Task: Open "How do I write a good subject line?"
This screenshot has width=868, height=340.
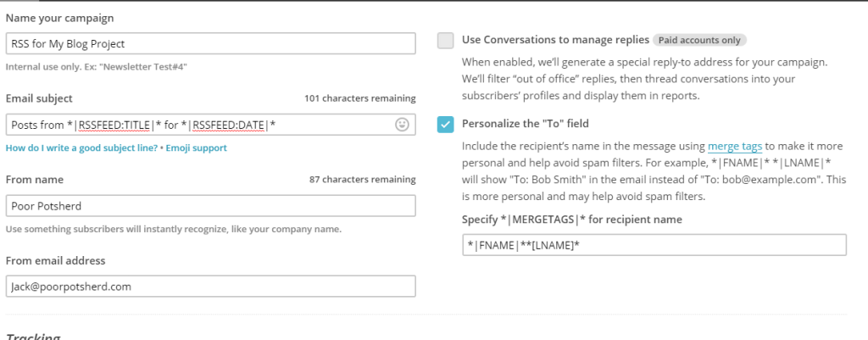Action: click(x=81, y=148)
